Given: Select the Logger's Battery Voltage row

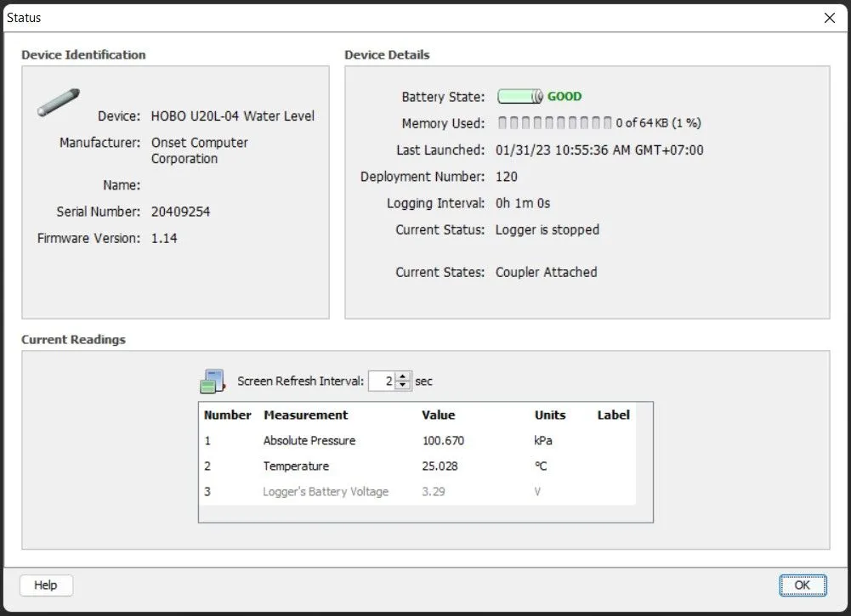Looking at the screenshot, I should click(x=417, y=491).
